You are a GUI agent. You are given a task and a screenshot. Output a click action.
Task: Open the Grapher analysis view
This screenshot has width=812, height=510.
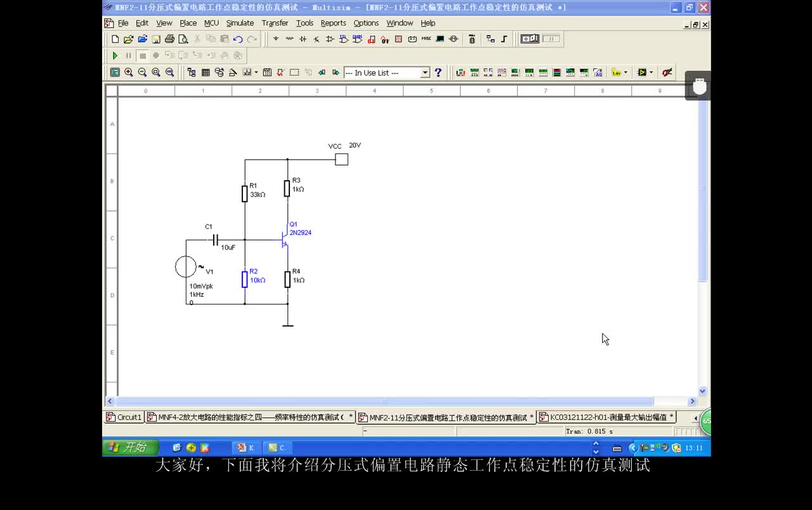[247, 72]
